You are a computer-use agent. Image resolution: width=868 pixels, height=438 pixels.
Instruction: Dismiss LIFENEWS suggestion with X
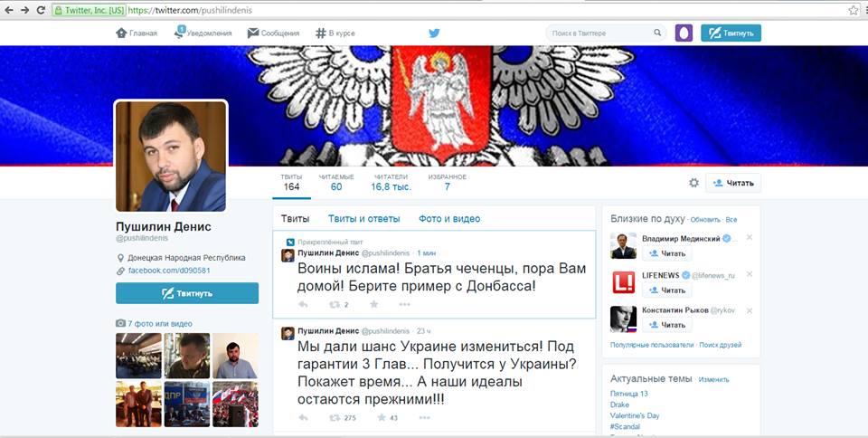point(749,274)
